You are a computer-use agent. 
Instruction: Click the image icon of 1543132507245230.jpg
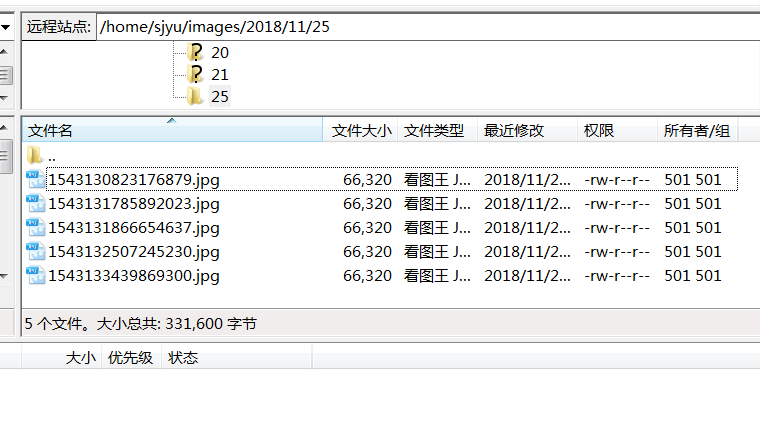[35, 251]
